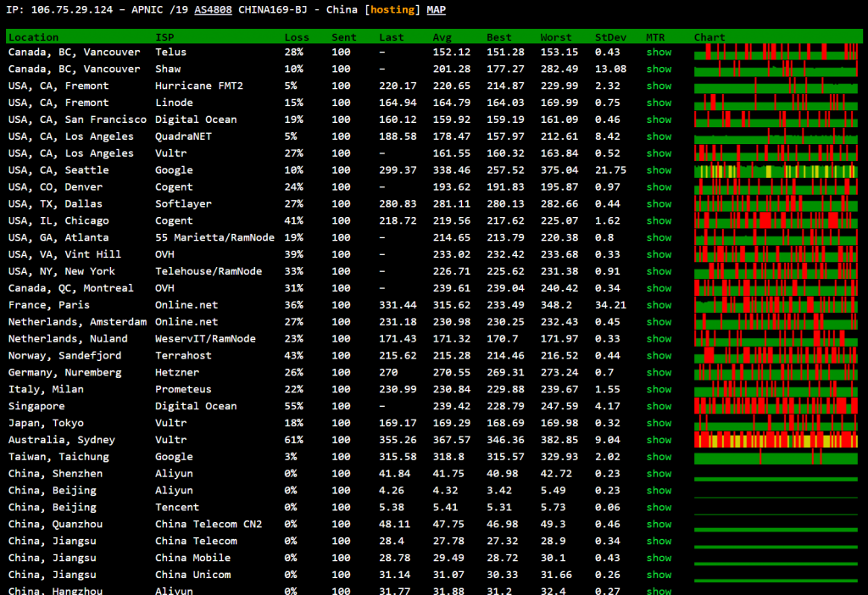Click the 'Avg' column header
The width and height of the screenshot is (868, 595).
click(x=442, y=37)
